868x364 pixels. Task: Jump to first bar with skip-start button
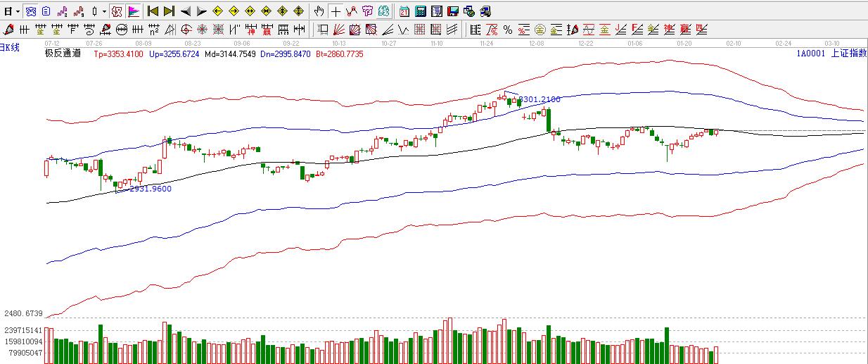coord(153,11)
